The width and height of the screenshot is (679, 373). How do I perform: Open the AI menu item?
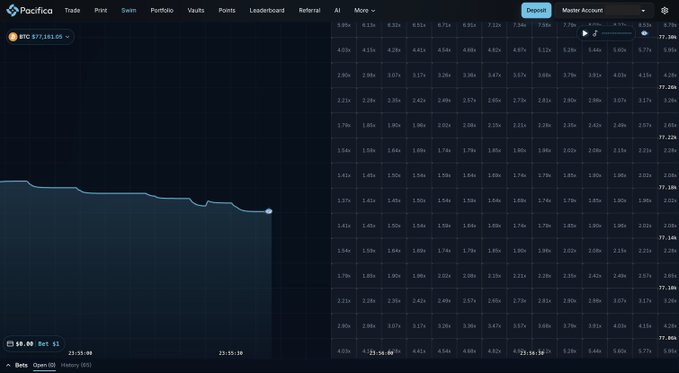337,10
